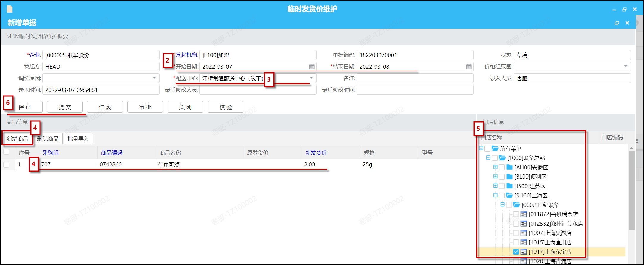Click the 保存 button

pyautogui.click(x=25, y=107)
